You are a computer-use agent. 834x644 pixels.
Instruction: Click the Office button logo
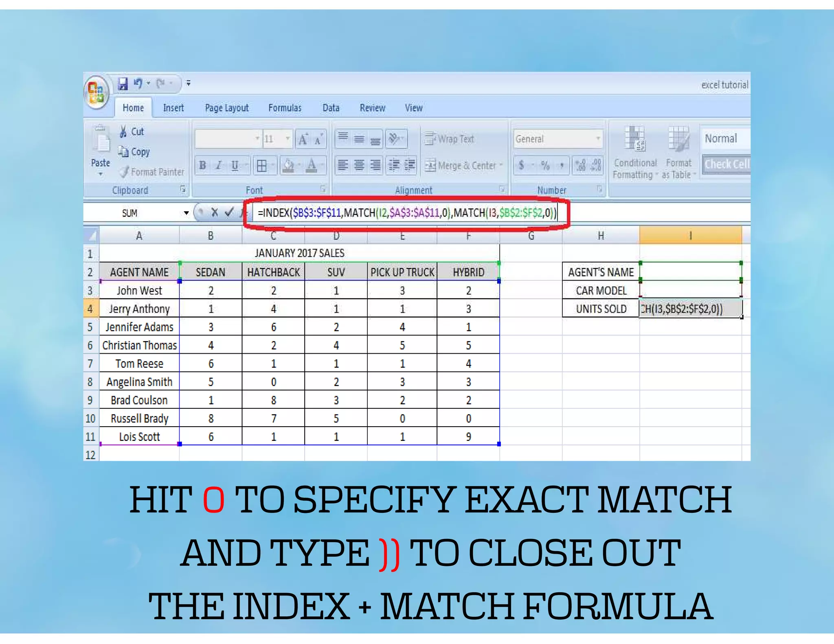[97, 92]
